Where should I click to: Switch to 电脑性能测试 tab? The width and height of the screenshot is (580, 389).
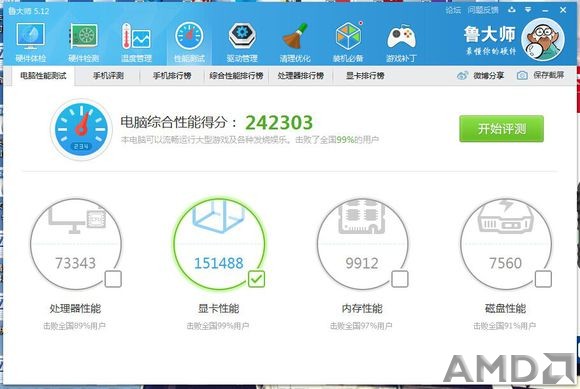43,76
